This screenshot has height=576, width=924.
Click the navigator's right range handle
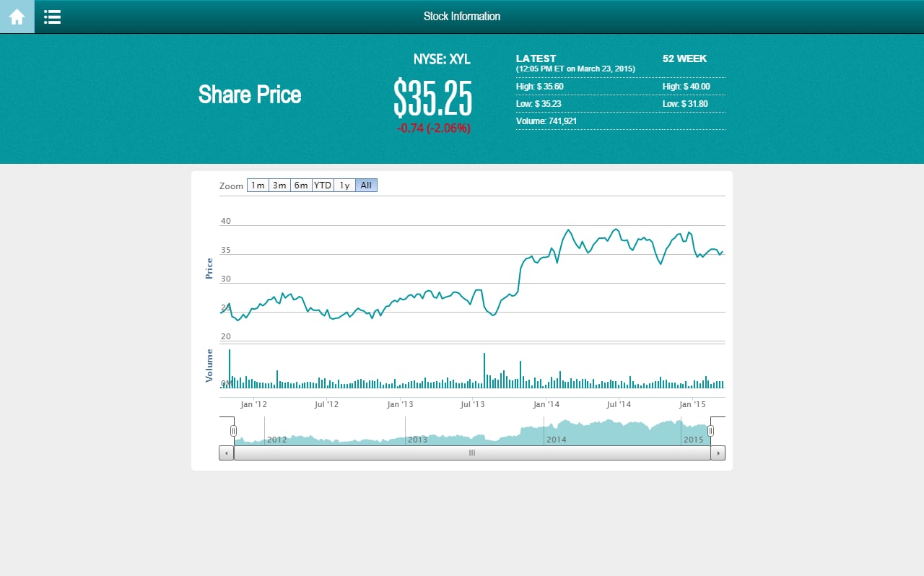tap(710, 431)
